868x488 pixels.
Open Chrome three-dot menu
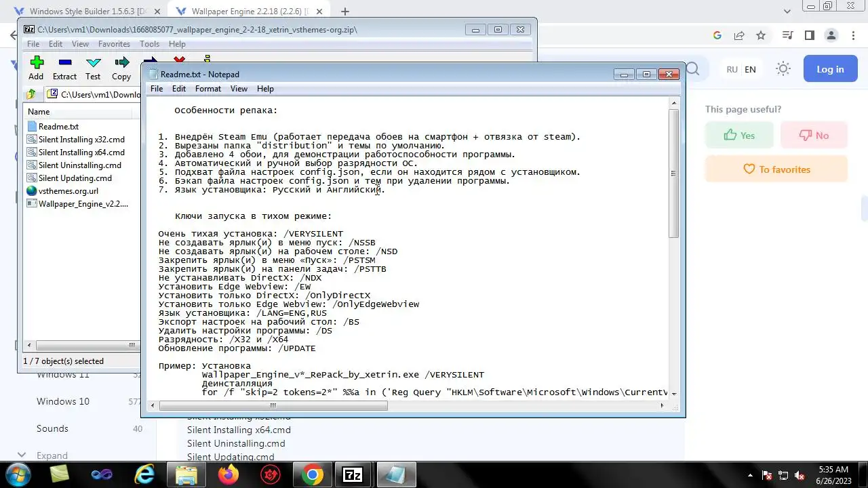(852, 35)
